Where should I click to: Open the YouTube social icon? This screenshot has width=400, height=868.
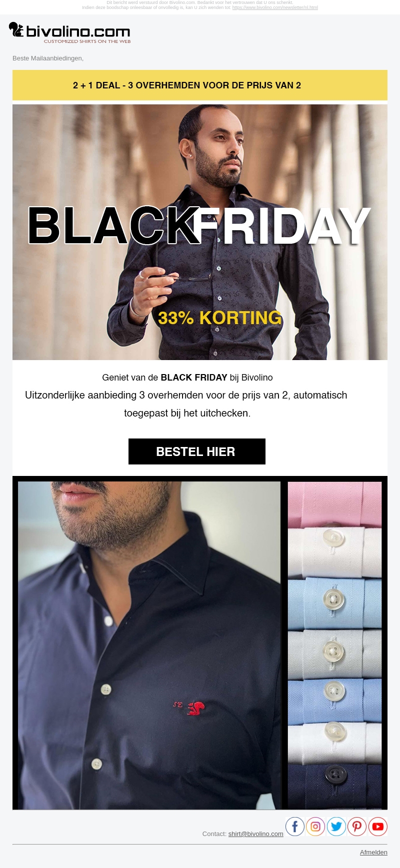pos(378,827)
